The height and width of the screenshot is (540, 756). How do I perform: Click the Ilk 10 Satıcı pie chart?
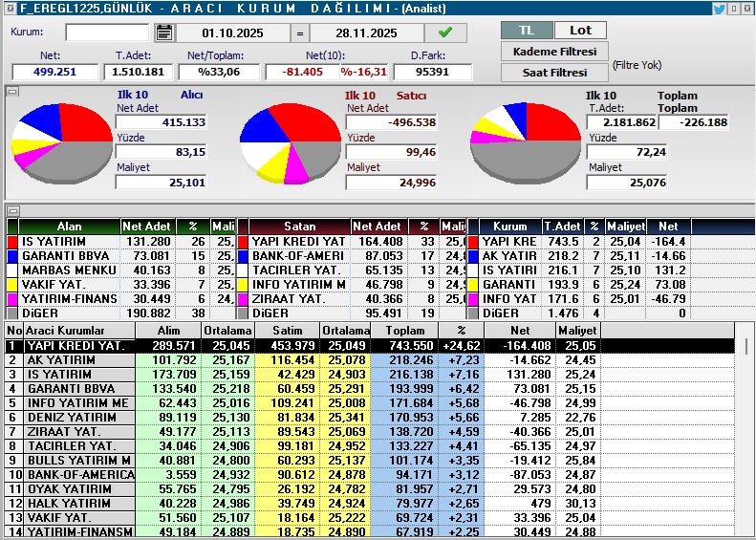(x=290, y=142)
